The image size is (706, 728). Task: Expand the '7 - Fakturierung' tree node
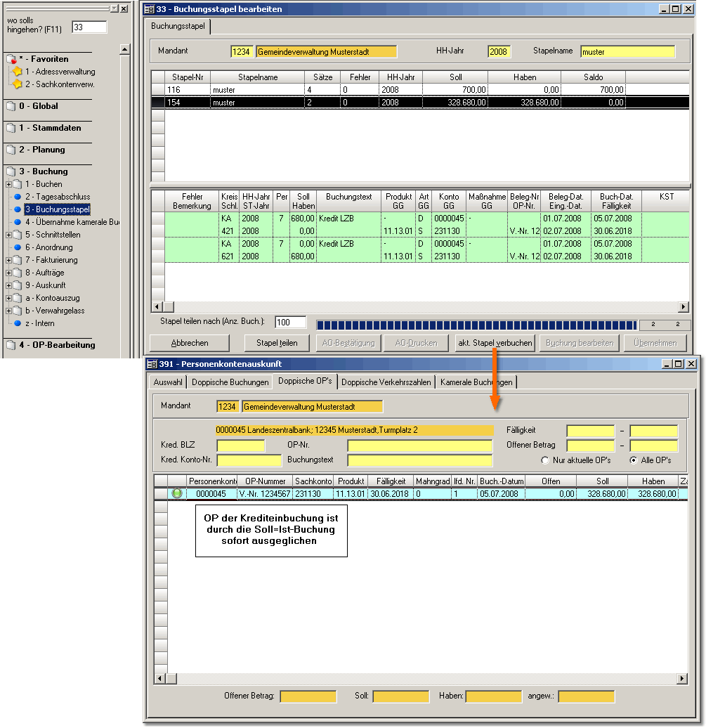click(8, 260)
